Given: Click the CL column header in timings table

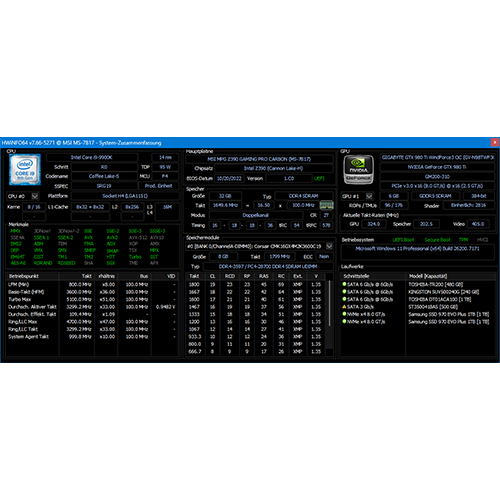Looking at the screenshot, I should pos(212,276).
